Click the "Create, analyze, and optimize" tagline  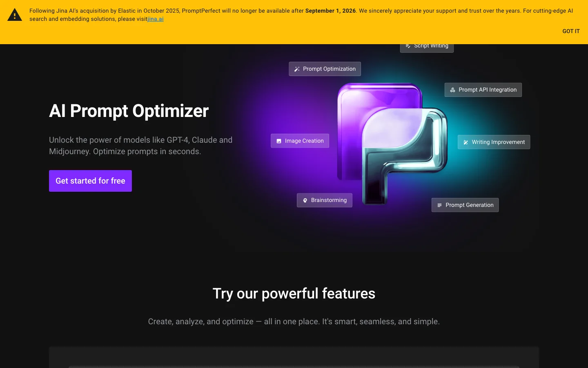(294, 321)
